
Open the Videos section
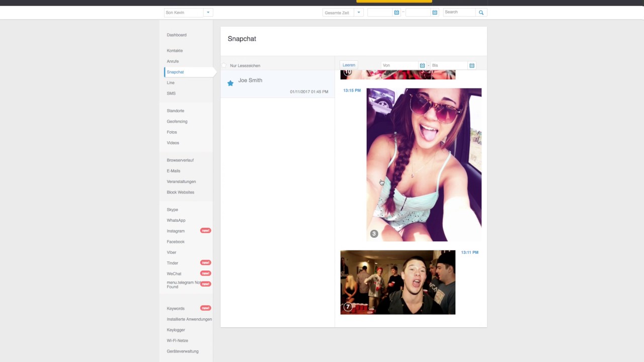pos(173,143)
